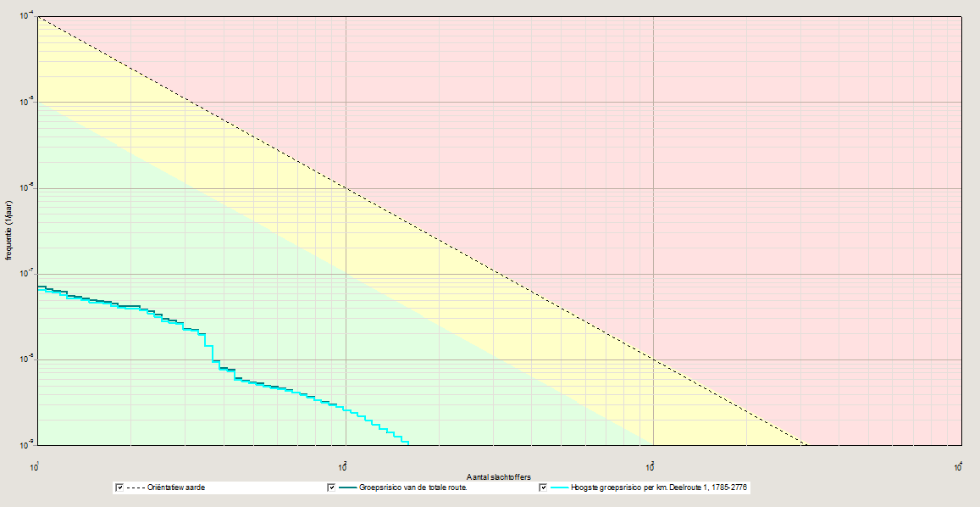Click the Aantal slachtoffers x-axis title

point(498,477)
